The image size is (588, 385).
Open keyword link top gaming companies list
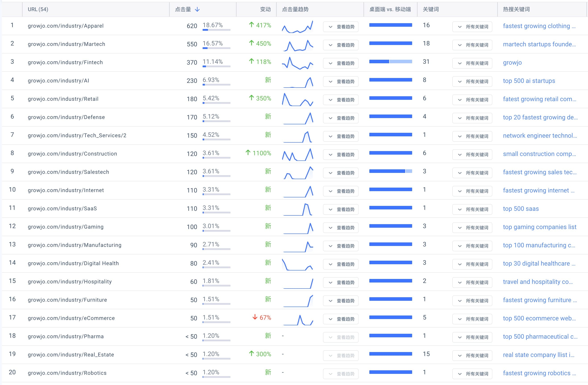[x=540, y=227]
